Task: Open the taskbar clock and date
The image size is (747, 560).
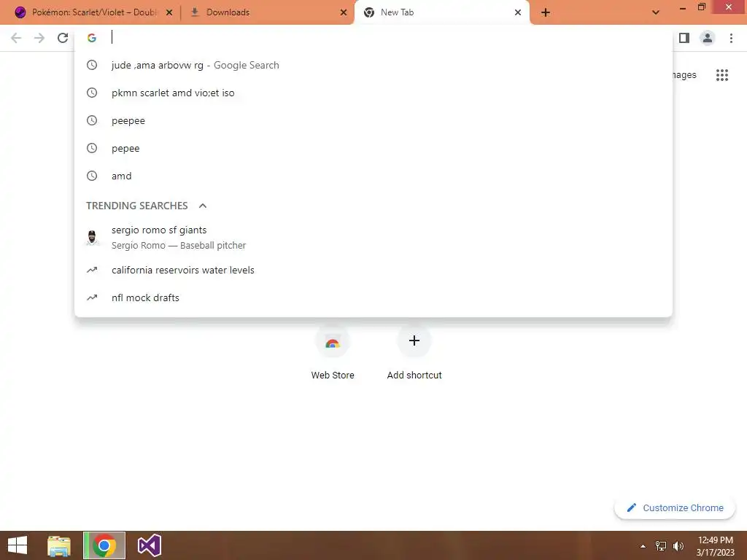Action: pos(715,546)
